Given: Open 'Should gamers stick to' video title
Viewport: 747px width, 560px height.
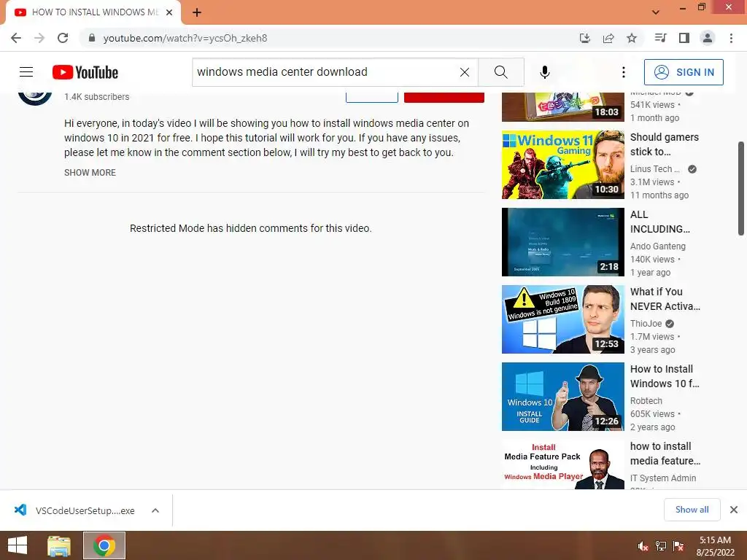Looking at the screenshot, I should 664,144.
